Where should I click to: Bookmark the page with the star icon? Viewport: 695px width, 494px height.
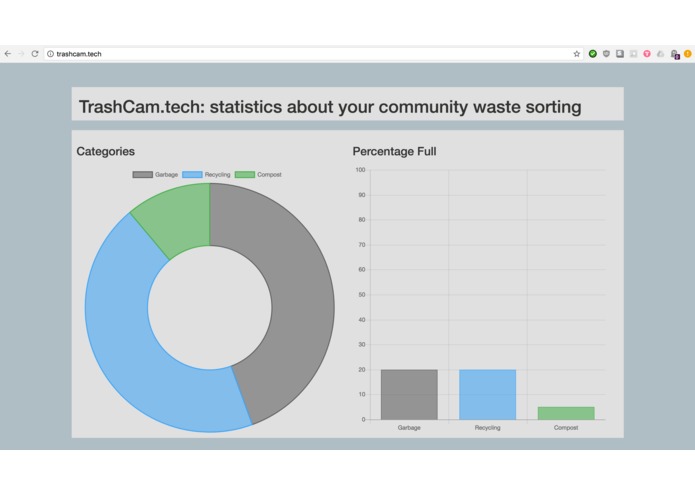click(x=576, y=54)
